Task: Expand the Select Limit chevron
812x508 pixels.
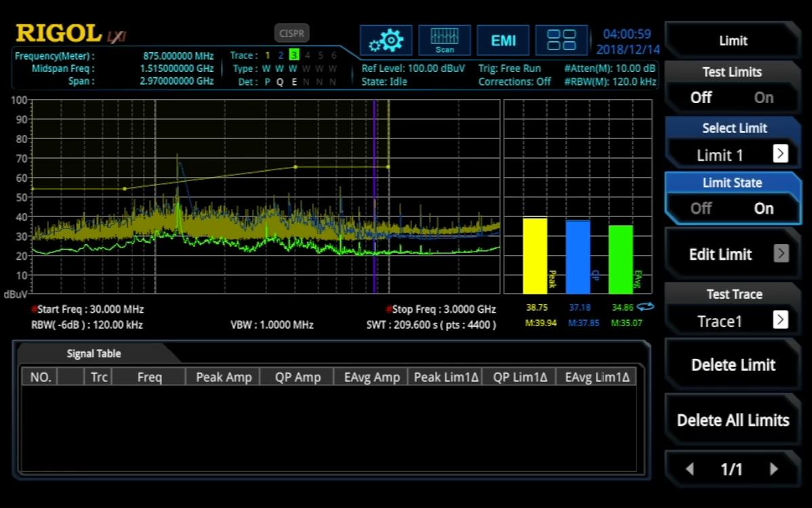Action: point(780,153)
